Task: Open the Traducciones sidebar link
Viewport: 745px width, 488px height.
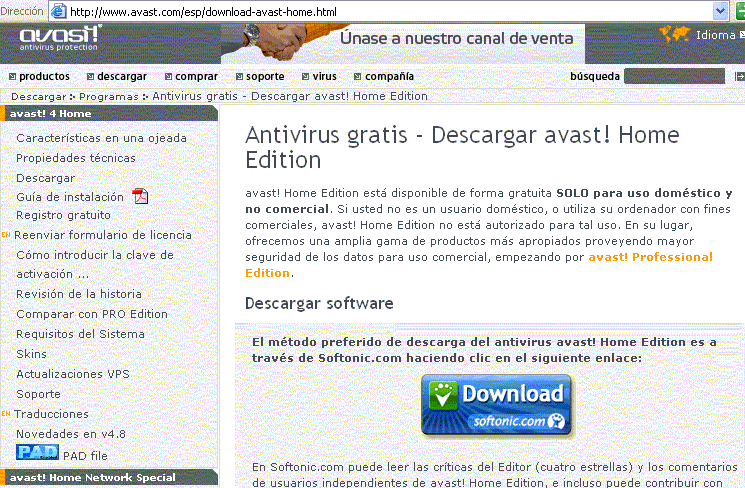Action: [x=51, y=414]
